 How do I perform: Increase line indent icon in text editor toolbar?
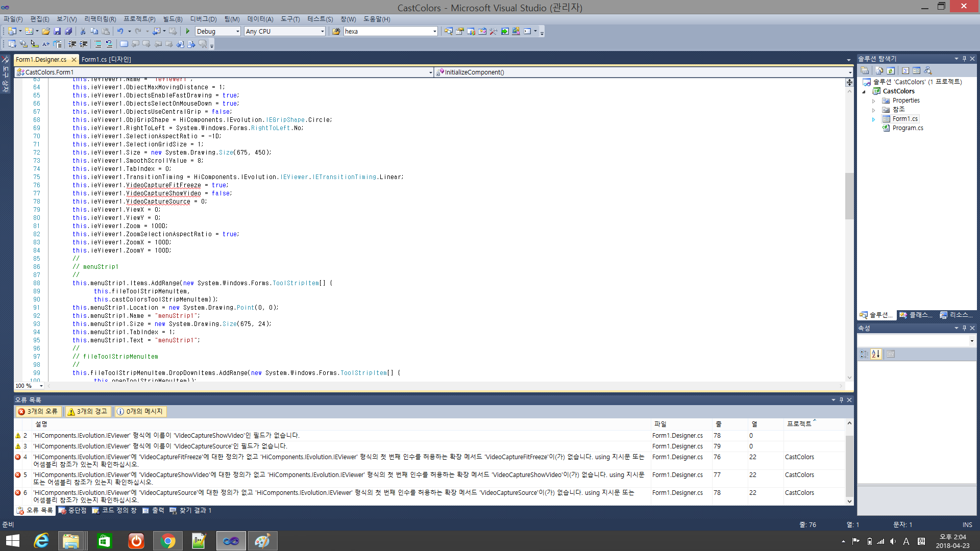[x=83, y=44]
